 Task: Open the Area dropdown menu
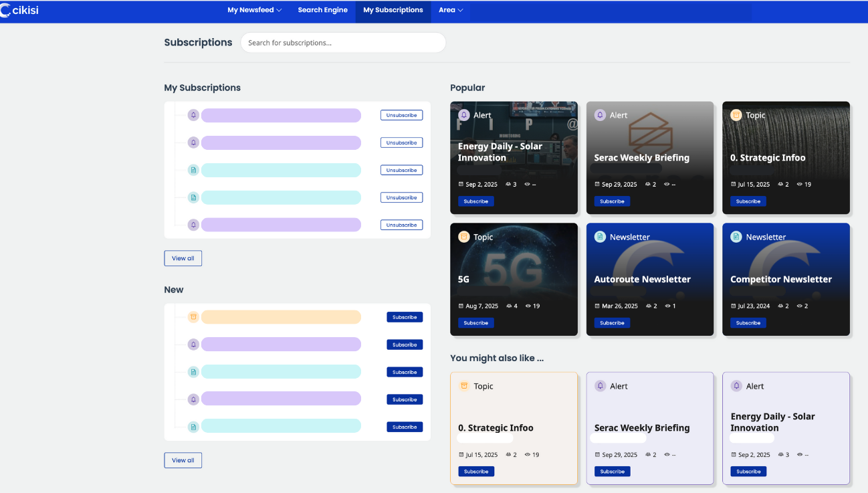pyautogui.click(x=451, y=10)
